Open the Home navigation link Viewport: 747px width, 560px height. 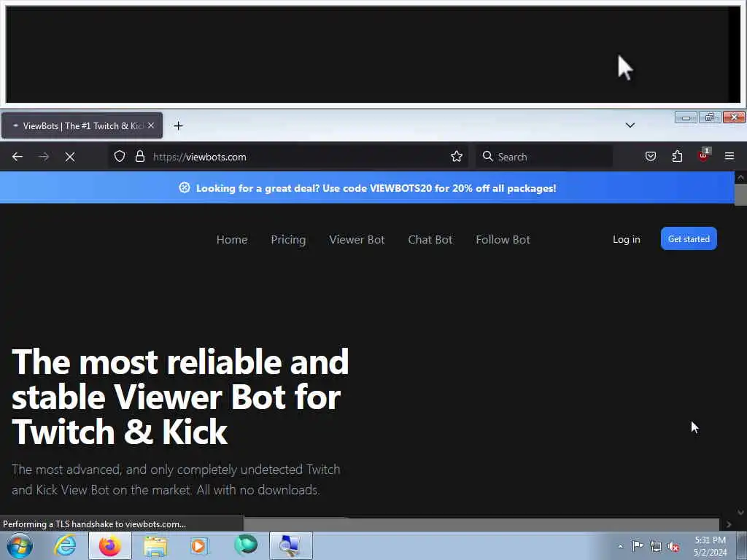(x=232, y=239)
